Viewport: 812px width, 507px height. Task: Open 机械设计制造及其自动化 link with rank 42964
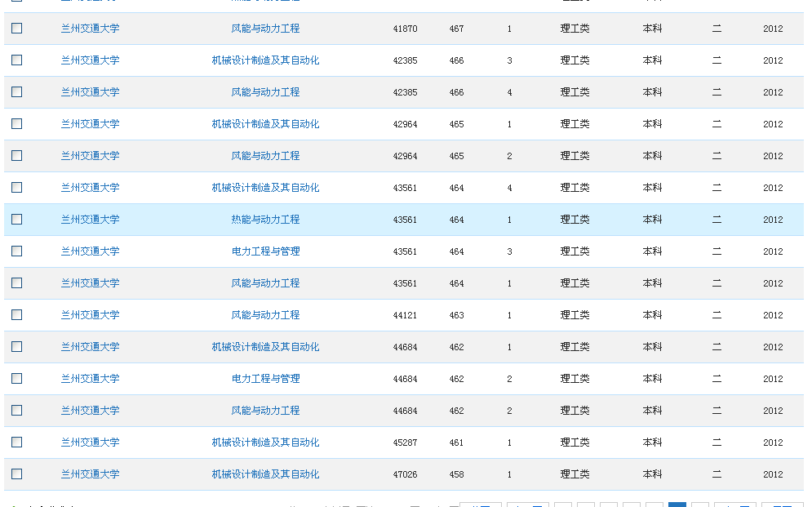(x=265, y=124)
